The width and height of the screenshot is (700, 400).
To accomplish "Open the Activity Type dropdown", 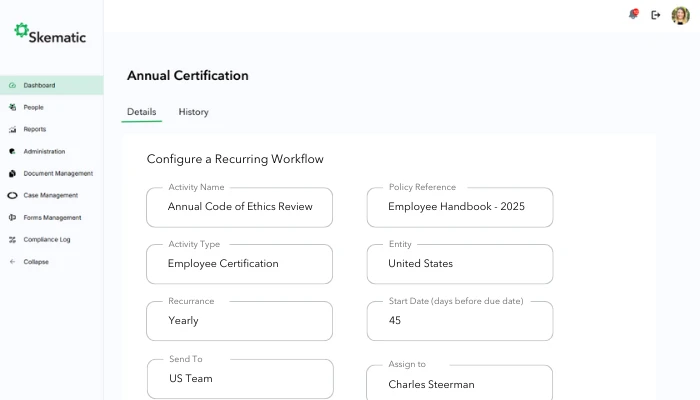I will point(239,264).
